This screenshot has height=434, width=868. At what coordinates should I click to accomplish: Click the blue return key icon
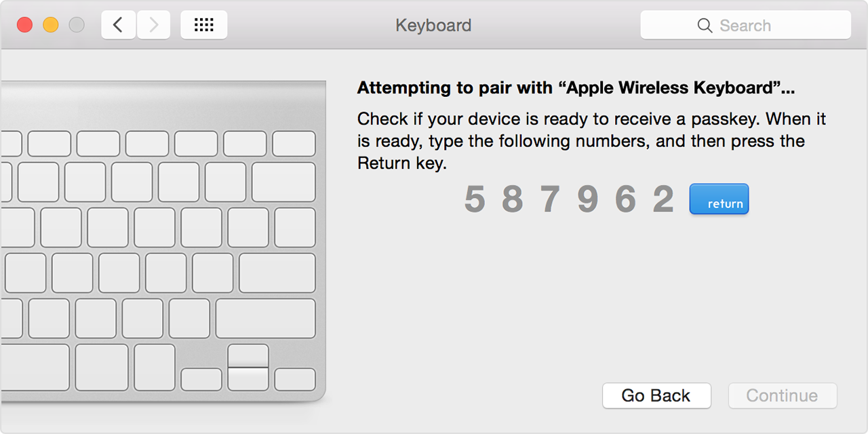(719, 199)
